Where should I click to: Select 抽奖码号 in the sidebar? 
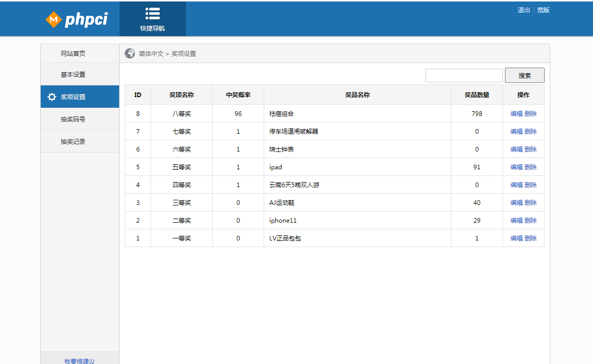[x=75, y=118]
